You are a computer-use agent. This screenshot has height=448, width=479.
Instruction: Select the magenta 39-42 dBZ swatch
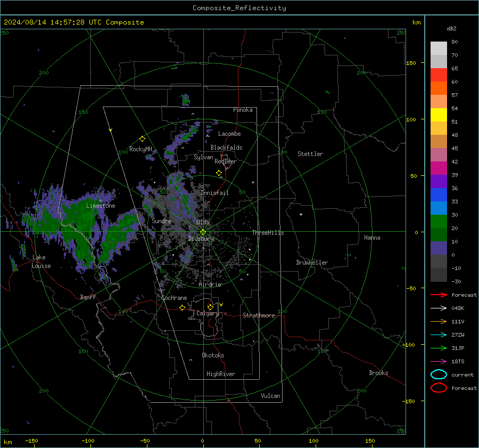coord(439,168)
